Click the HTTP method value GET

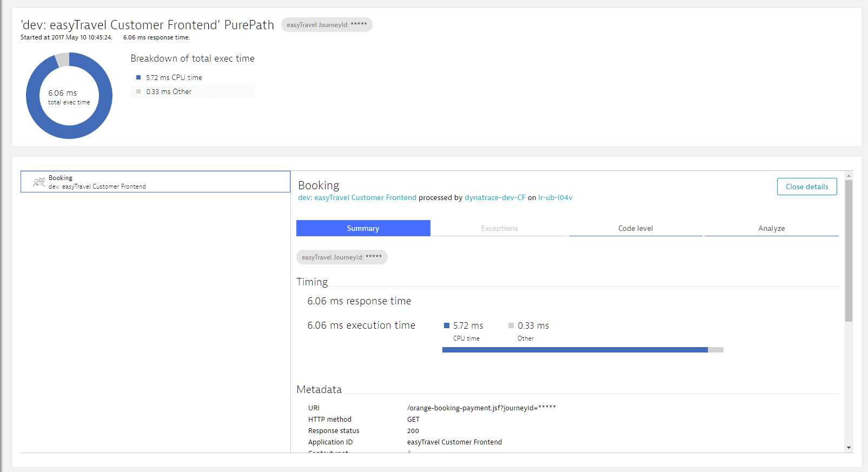coord(413,420)
